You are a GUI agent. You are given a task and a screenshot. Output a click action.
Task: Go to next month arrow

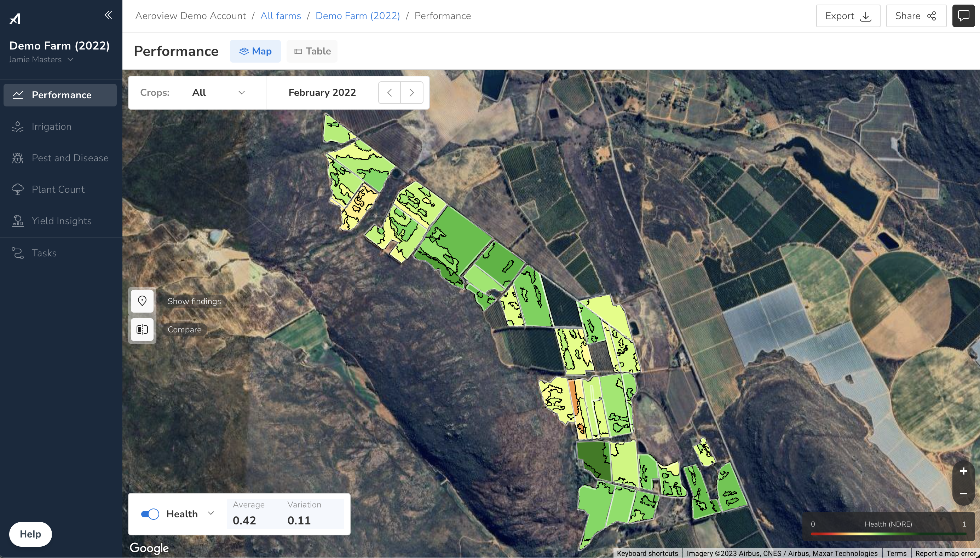[x=412, y=92]
